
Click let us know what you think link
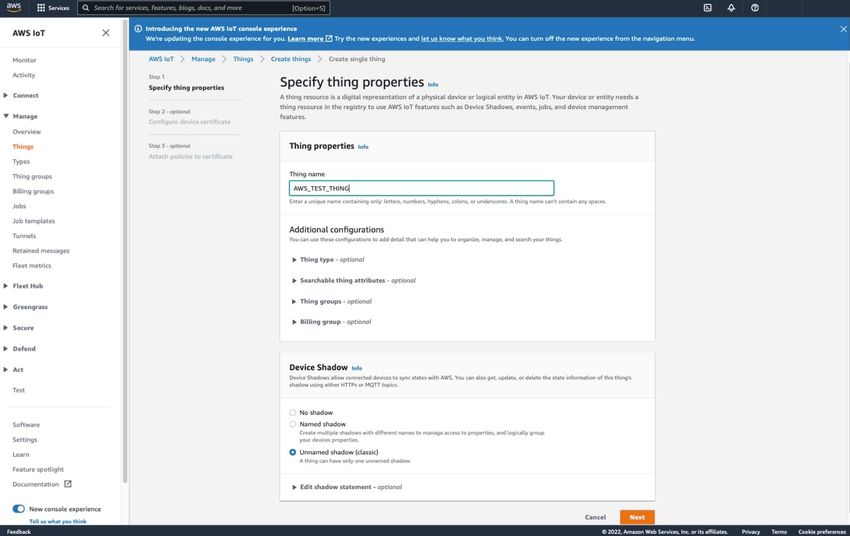tap(462, 38)
